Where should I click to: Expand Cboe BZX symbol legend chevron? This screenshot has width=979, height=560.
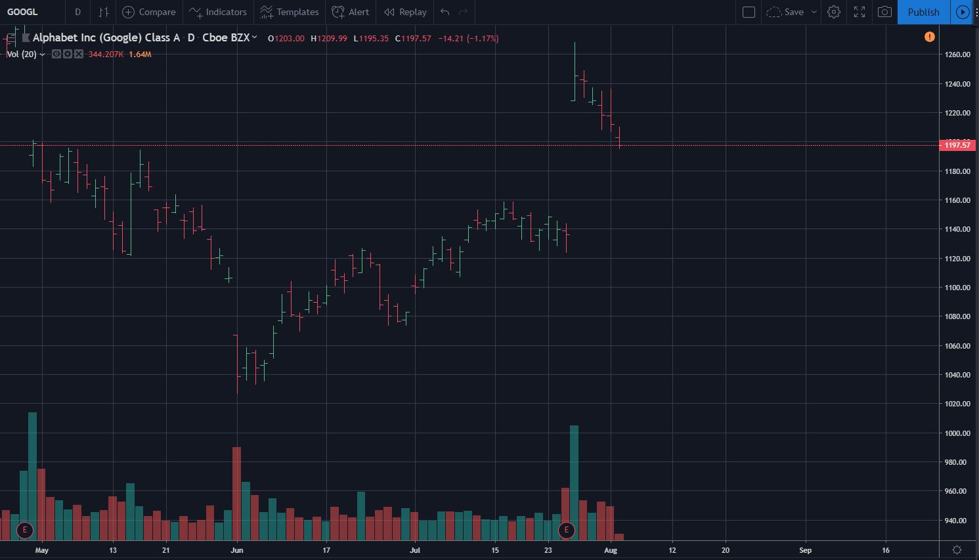pos(255,38)
